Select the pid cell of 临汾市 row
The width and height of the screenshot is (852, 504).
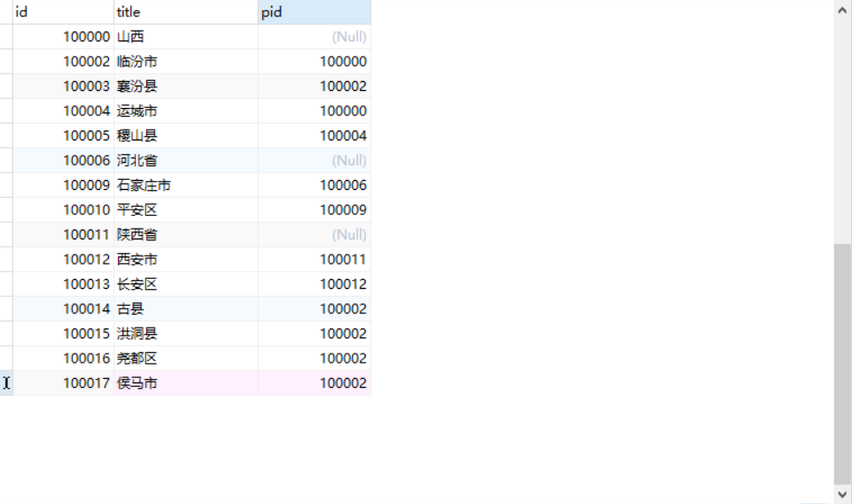point(314,61)
